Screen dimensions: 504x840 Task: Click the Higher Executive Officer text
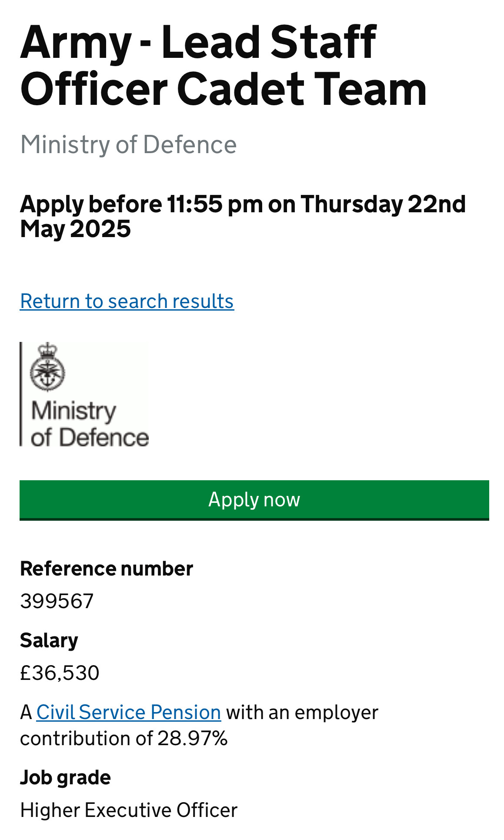[x=129, y=810]
